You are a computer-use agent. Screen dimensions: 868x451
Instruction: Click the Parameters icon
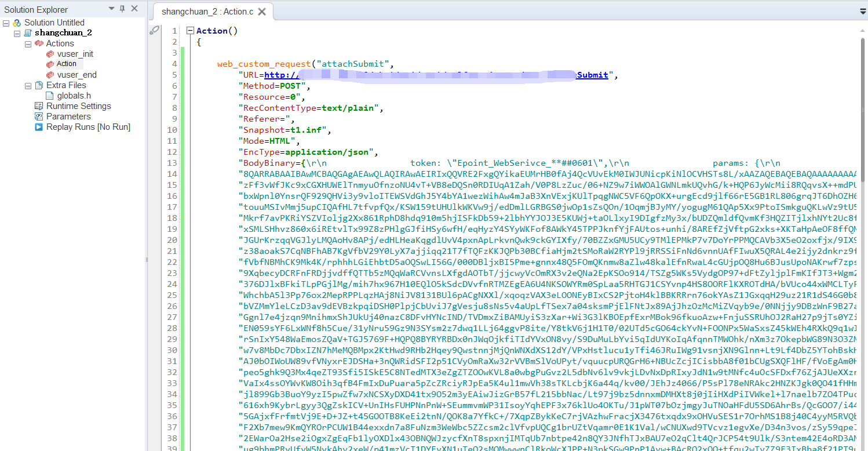[39, 117]
